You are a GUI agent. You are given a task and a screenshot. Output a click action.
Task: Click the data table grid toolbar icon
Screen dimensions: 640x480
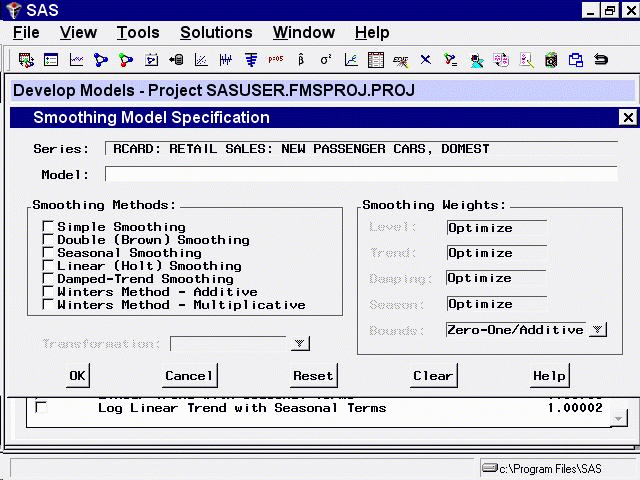(376, 60)
